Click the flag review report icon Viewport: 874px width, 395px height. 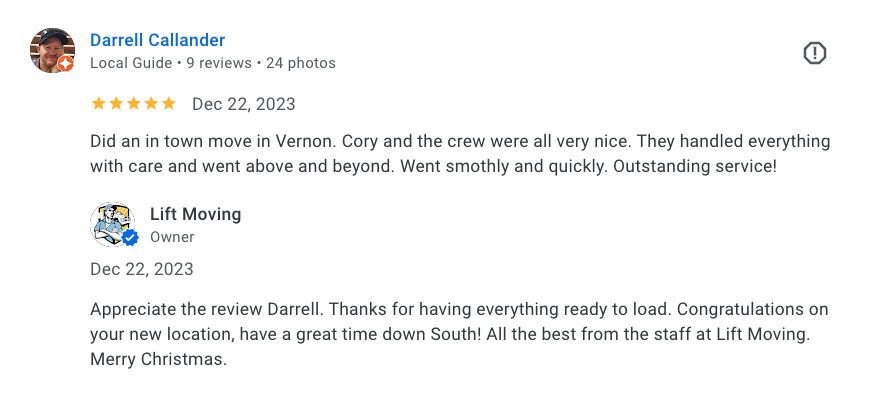click(x=814, y=53)
